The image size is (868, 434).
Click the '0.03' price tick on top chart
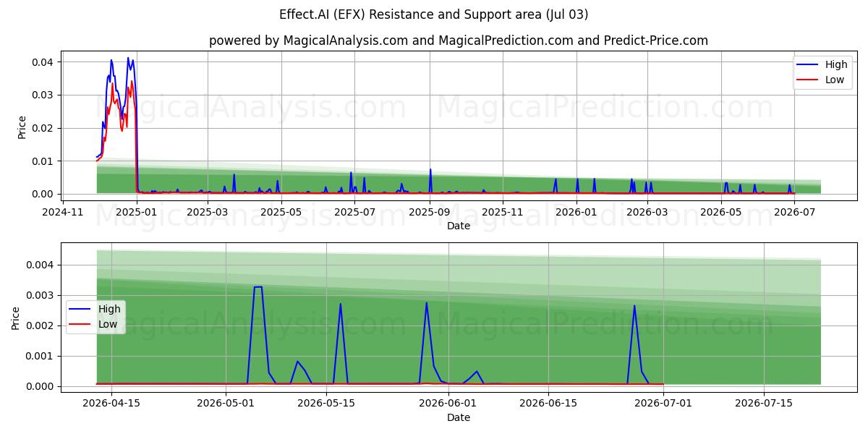43,95
